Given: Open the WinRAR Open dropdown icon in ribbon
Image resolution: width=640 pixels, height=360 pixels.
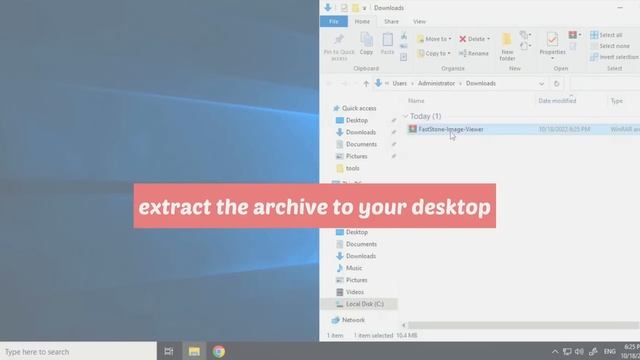Looking at the screenshot, I should pyautogui.click(x=575, y=35).
